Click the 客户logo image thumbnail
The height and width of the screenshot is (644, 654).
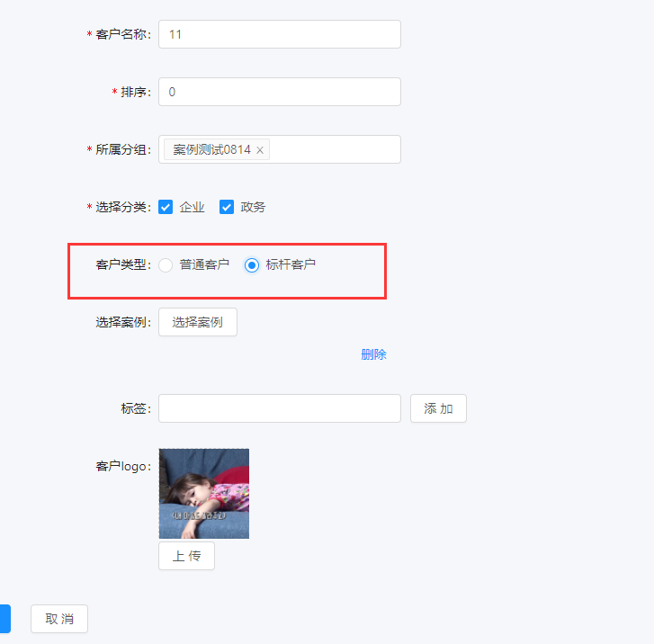pos(204,494)
